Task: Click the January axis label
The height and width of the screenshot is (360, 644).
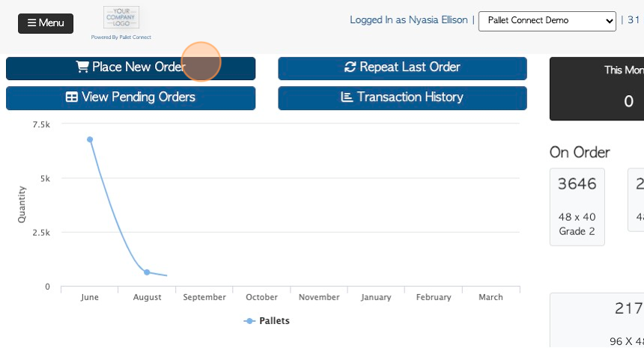Action: (x=376, y=297)
